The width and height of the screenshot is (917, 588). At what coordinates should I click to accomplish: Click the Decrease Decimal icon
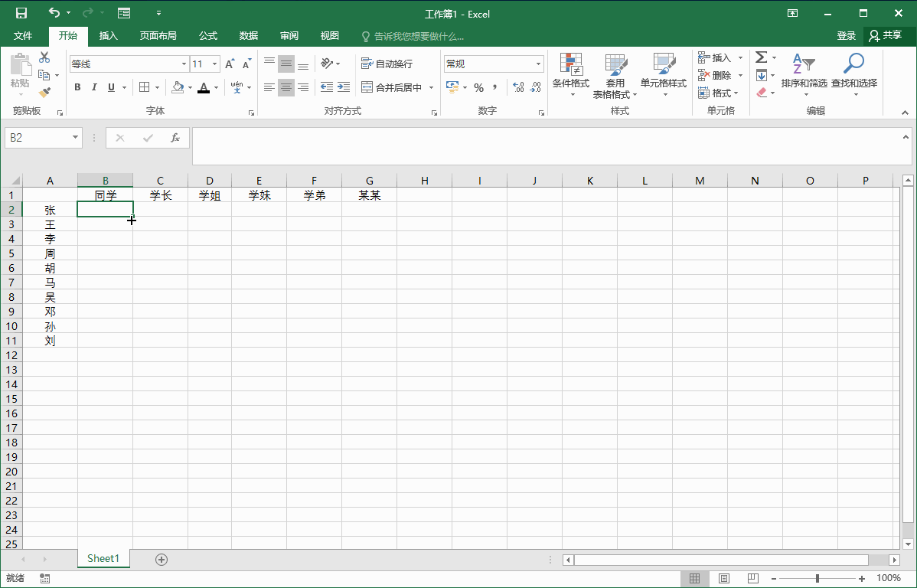point(536,87)
